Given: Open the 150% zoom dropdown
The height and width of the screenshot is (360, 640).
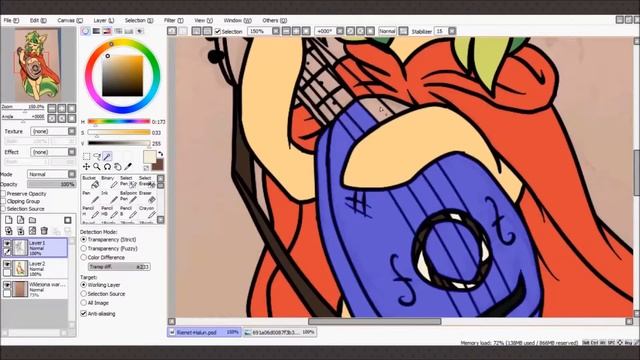Looking at the screenshot, I should (x=276, y=31).
